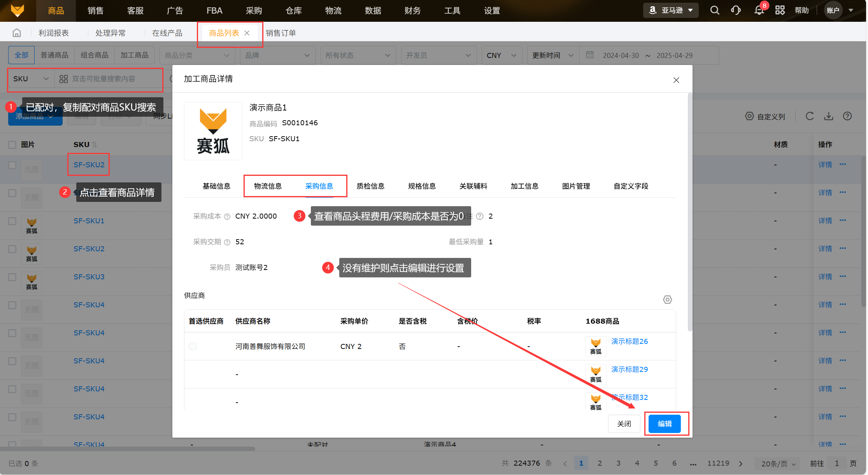This screenshot has height=475, width=868.
Task: Check the row checkbox for SF-SKU3
Action: pyautogui.click(x=12, y=277)
